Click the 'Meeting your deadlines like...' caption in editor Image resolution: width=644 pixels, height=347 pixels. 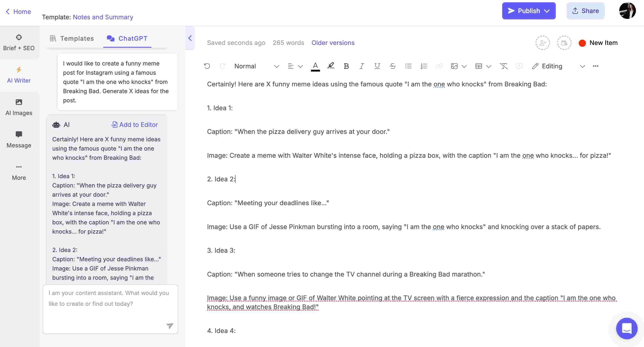[268, 203]
